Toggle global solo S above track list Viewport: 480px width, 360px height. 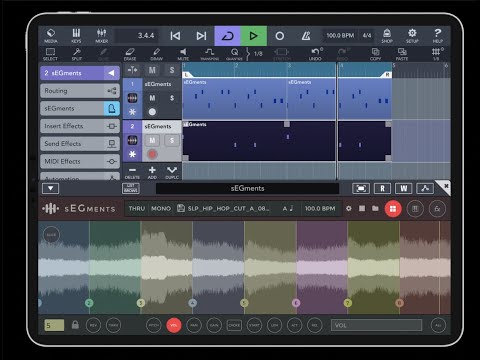[x=172, y=70]
